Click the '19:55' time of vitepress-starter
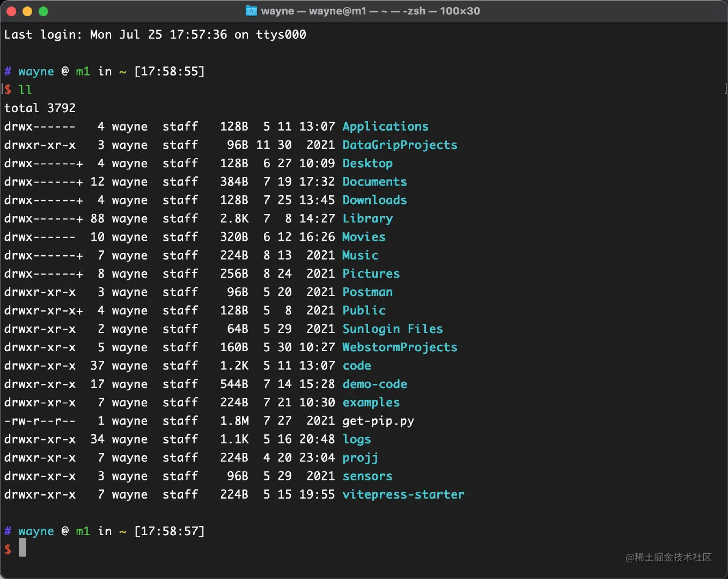Image resolution: width=728 pixels, height=579 pixels. [x=317, y=495]
